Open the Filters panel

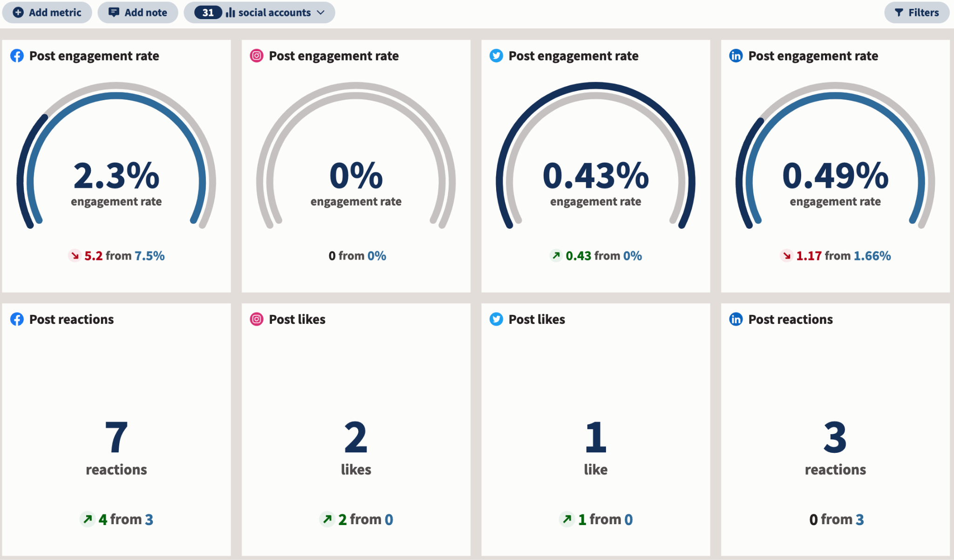pyautogui.click(x=916, y=13)
